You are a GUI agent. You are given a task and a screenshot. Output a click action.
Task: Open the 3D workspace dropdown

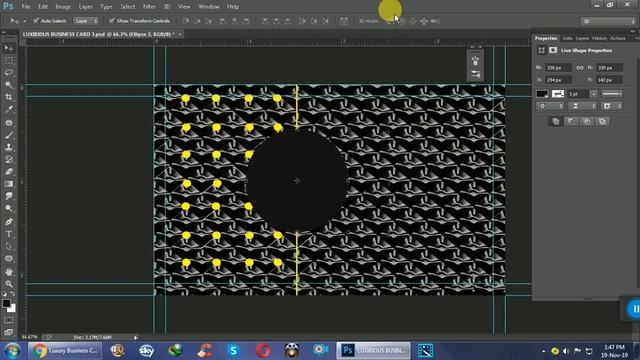point(608,21)
